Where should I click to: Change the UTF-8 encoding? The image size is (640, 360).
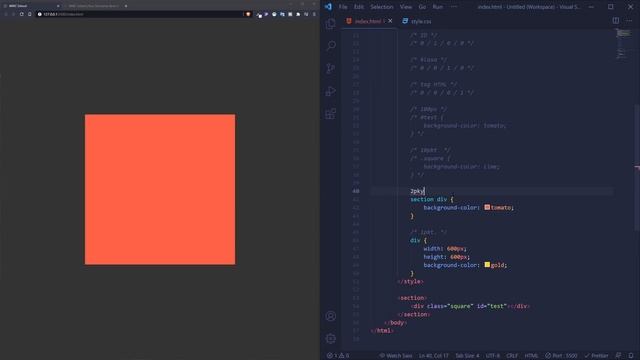[x=493, y=356]
